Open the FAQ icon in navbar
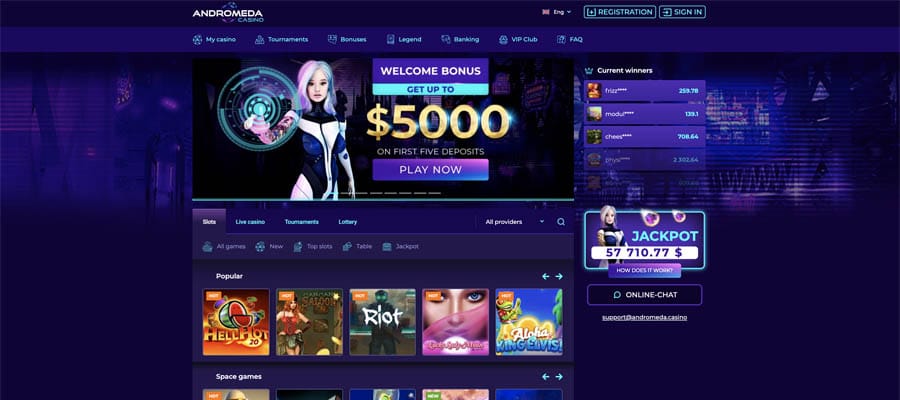The width and height of the screenshot is (900, 400). [x=561, y=40]
